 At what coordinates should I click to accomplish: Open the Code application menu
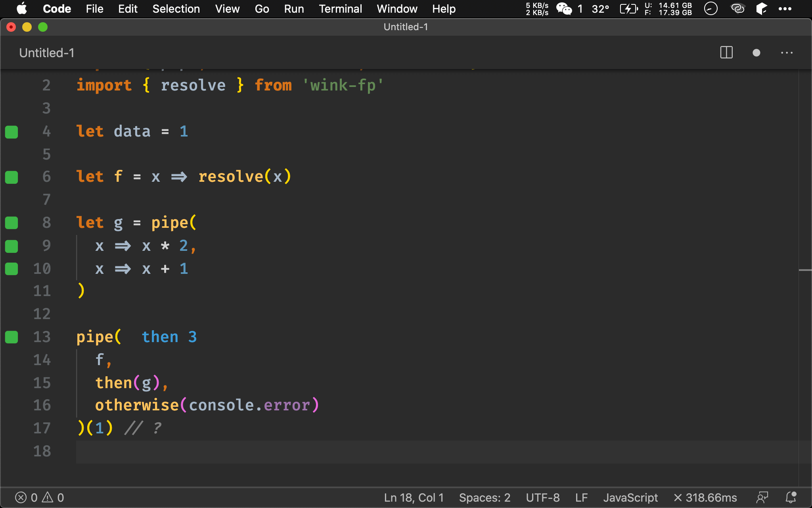tap(57, 9)
